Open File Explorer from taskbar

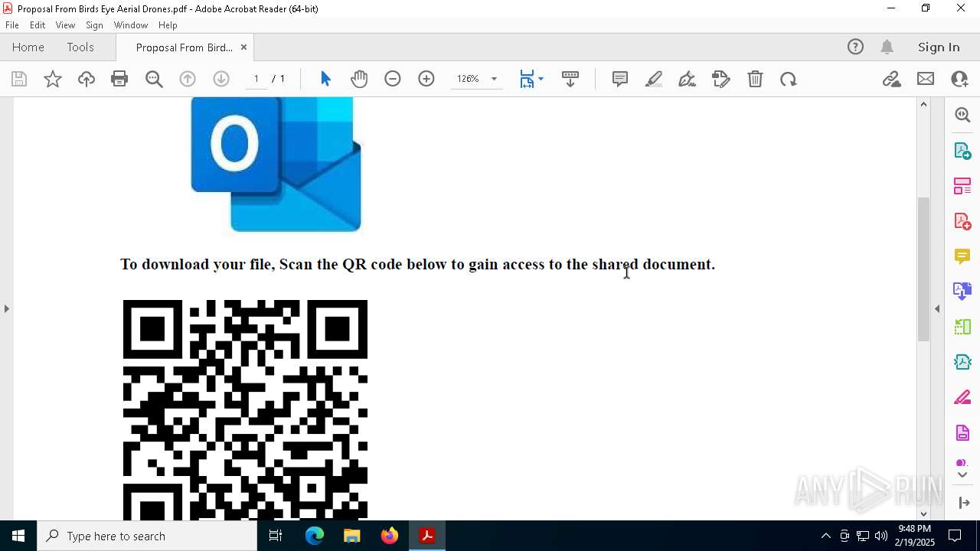click(x=352, y=536)
